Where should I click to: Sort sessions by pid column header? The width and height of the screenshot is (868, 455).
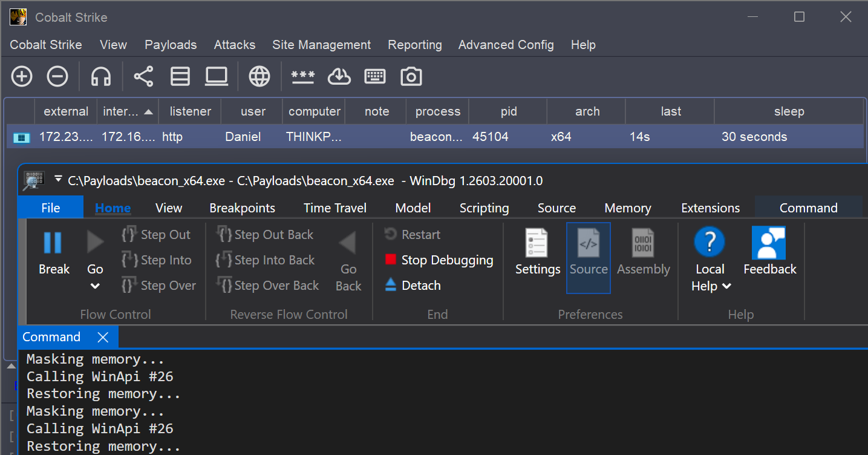click(509, 111)
